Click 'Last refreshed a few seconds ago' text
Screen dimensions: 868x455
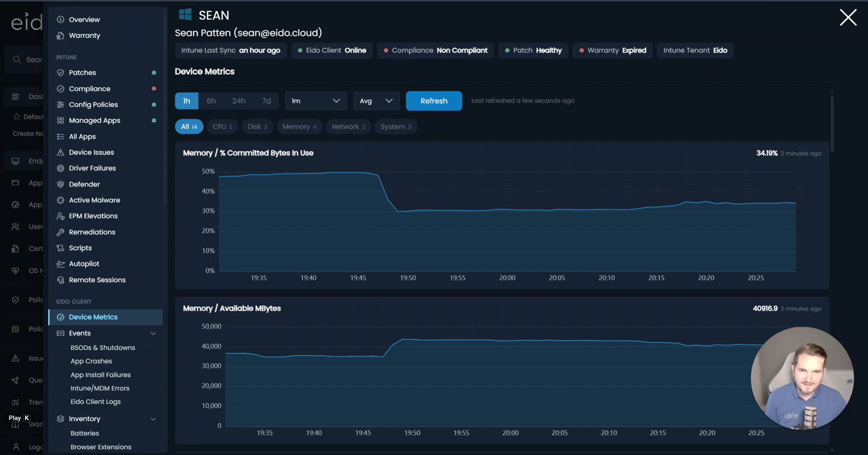coord(523,101)
